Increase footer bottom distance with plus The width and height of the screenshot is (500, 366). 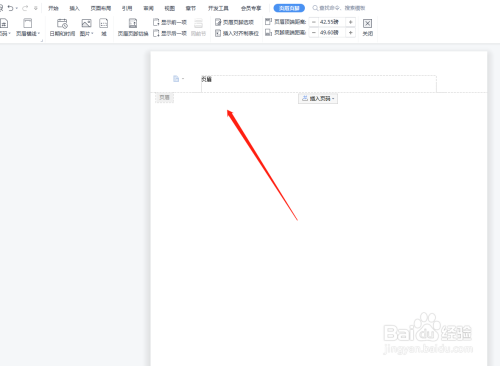(x=350, y=33)
